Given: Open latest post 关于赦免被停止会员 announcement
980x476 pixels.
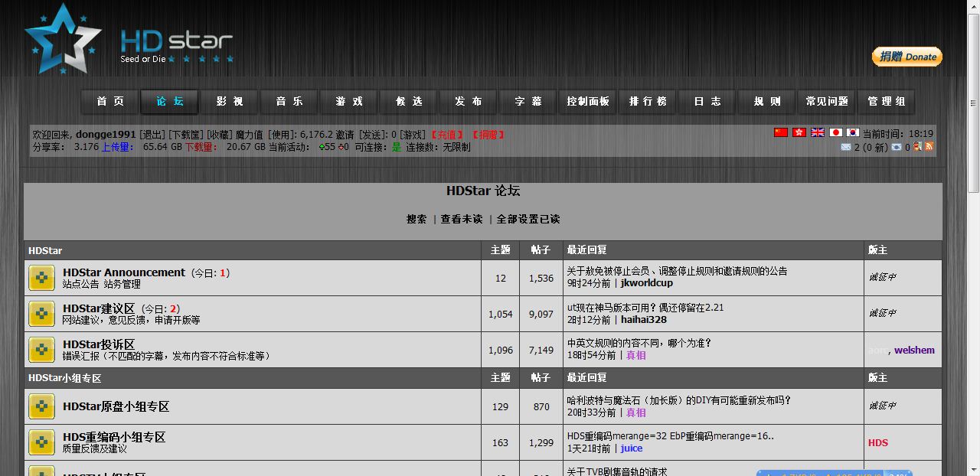Looking at the screenshot, I should coord(677,271).
